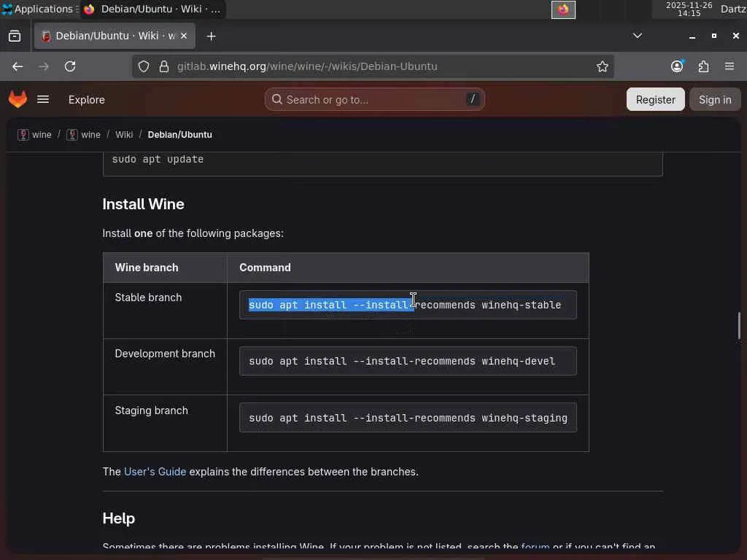This screenshot has width=747, height=560.
Task: Open the extensions puzzle icon
Action: (x=703, y=66)
